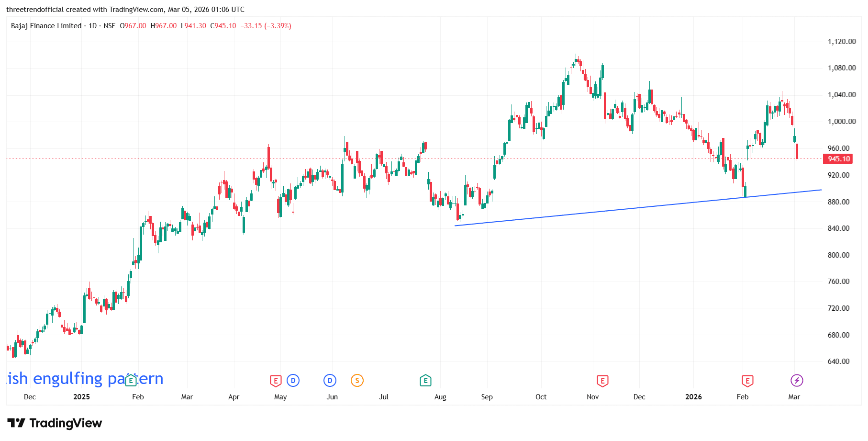Click the red earnings marker near Nov
The width and height of the screenshot is (868, 441).
click(x=602, y=381)
